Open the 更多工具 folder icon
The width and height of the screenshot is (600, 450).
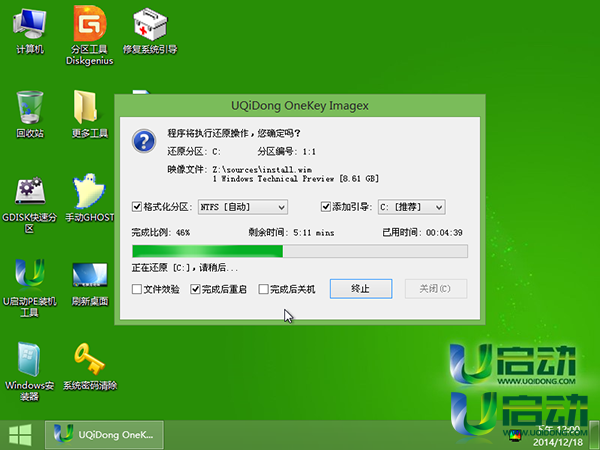pos(90,114)
